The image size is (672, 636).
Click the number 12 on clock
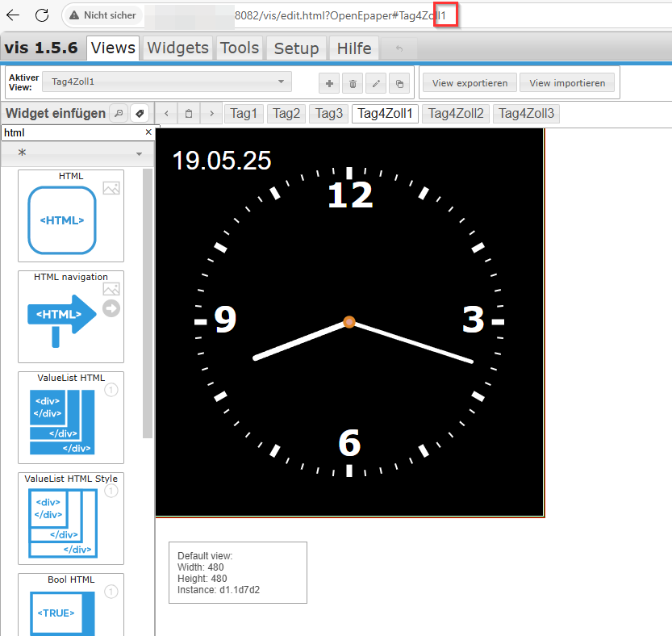(350, 195)
